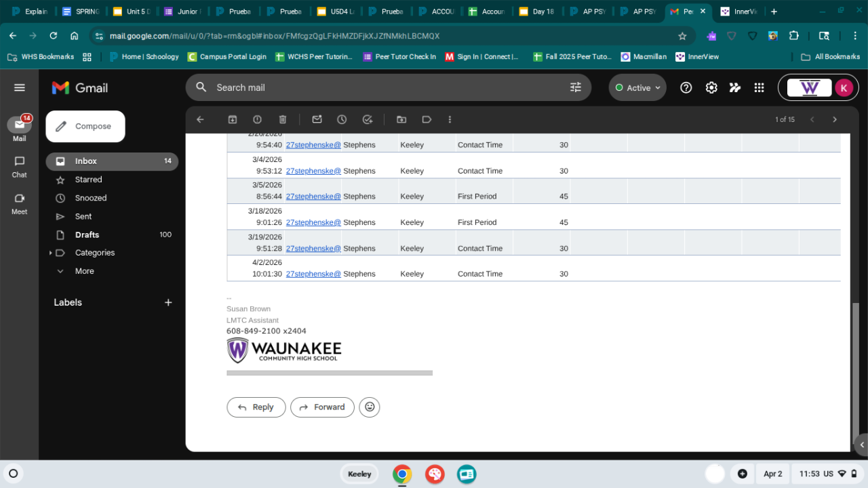Image resolution: width=868 pixels, height=488 pixels.
Task: Open system tray showing 11:53
Action: click(827, 474)
